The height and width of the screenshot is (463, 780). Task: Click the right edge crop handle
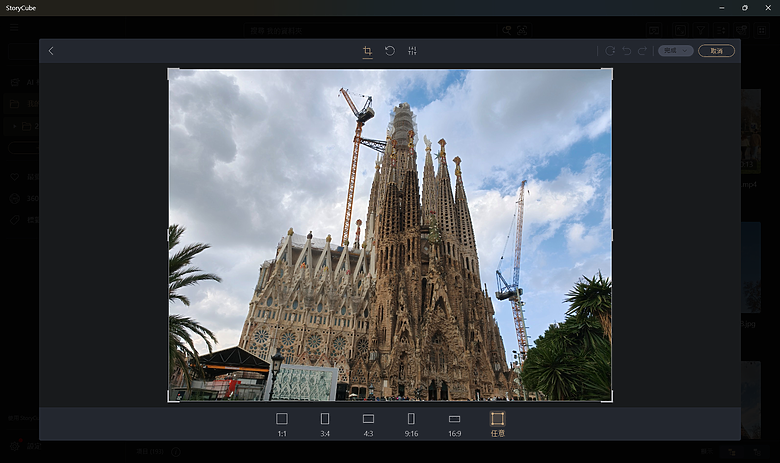click(x=612, y=235)
